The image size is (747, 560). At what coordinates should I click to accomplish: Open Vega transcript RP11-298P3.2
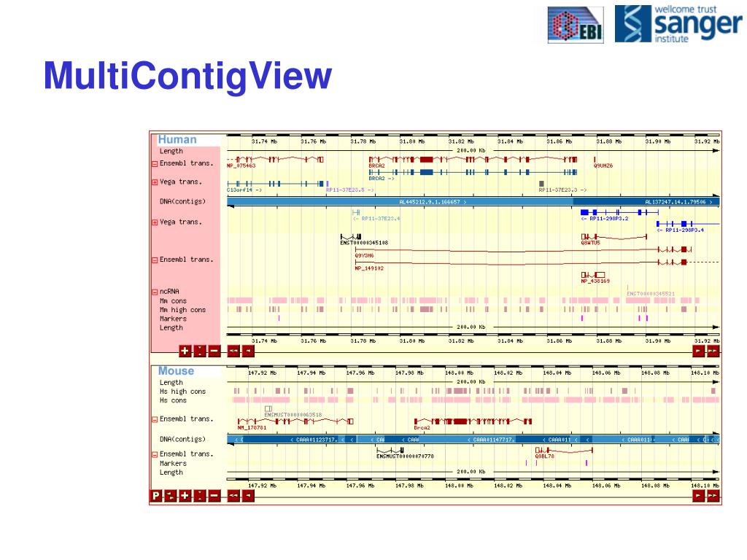pyautogui.click(x=605, y=219)
